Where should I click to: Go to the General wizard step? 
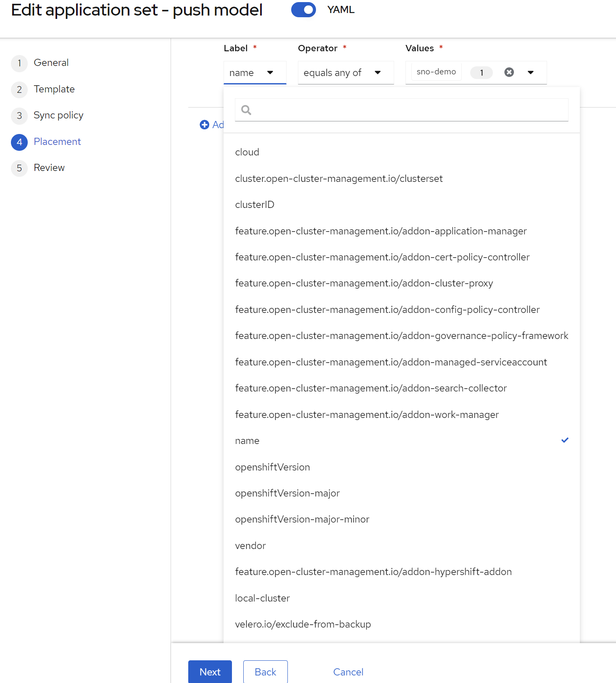(51, 63)
